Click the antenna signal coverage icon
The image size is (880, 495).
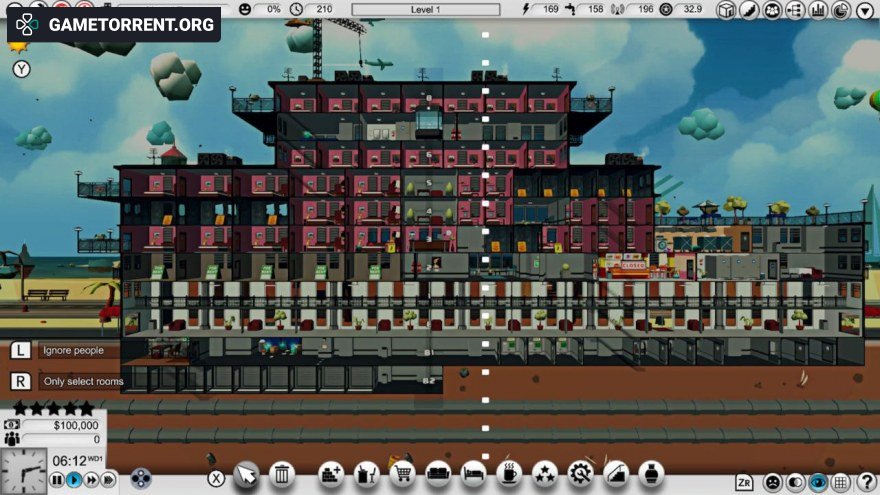pos(617,9)
